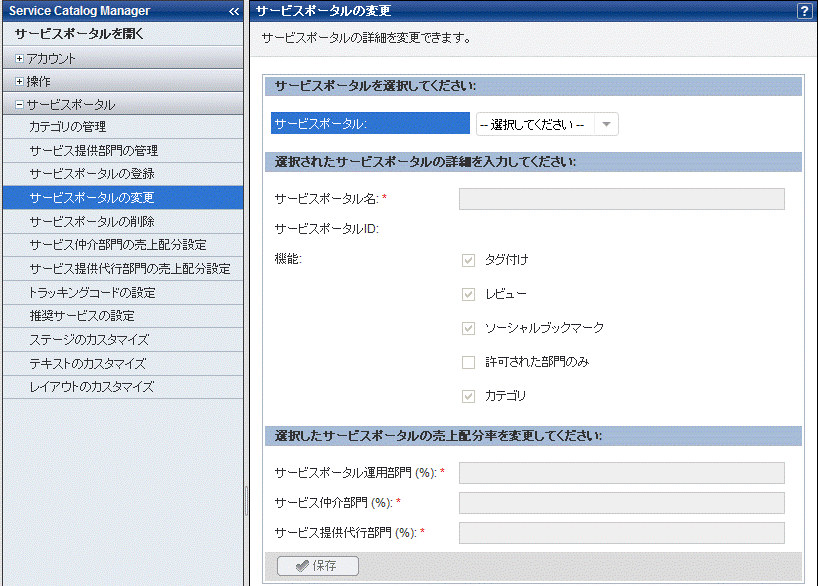This screenshot has width=818, height=586.
Task: Click the サービスポータルを選択してください header
Action: 533,86
